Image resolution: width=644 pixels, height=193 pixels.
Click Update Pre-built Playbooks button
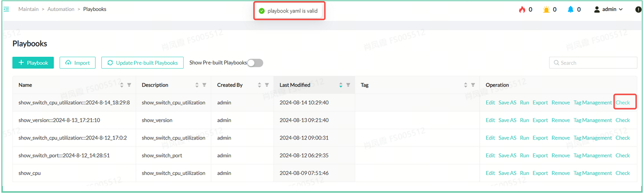142,63
